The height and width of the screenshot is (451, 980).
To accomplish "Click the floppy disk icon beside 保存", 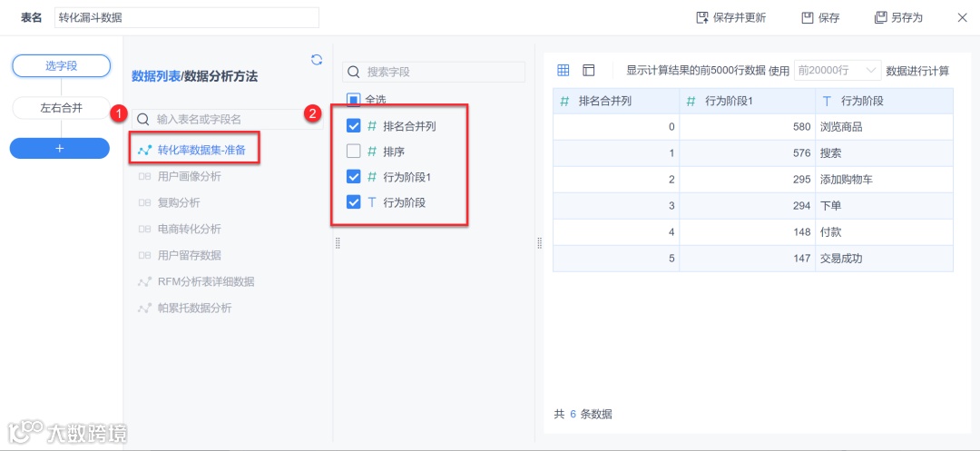I will point(808,17).
